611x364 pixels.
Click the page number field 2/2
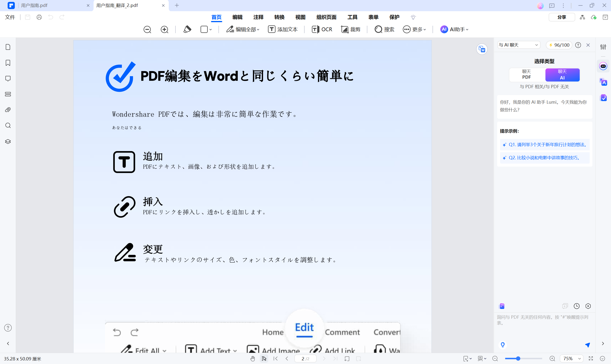305,359
